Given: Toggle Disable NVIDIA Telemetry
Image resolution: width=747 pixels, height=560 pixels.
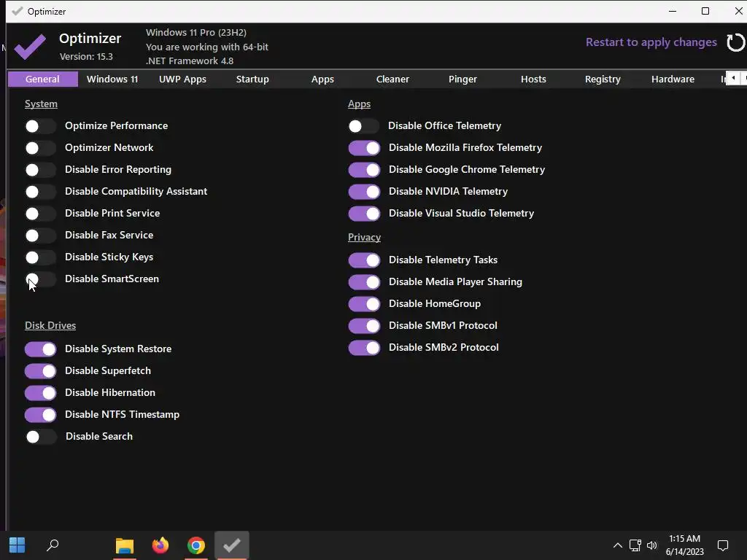Looking at the screenshot, I should (364, 192).
